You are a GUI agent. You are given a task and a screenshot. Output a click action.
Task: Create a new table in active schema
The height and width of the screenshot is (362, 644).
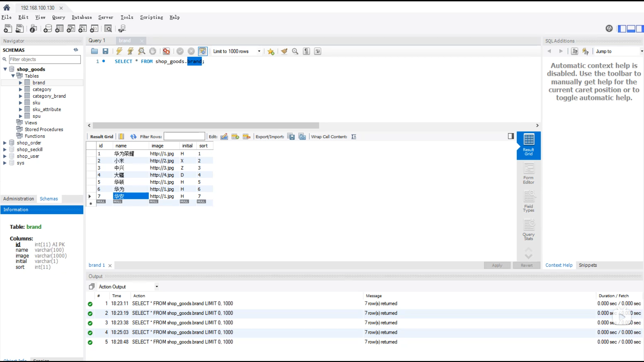(59, 29)
